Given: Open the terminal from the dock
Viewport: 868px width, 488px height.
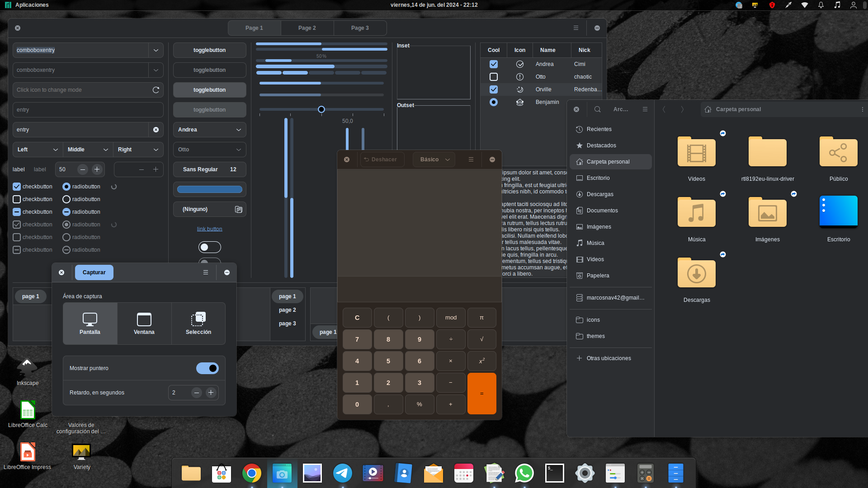Looking at the screenshot, I should pyautogui.click(x=554, y=473).
